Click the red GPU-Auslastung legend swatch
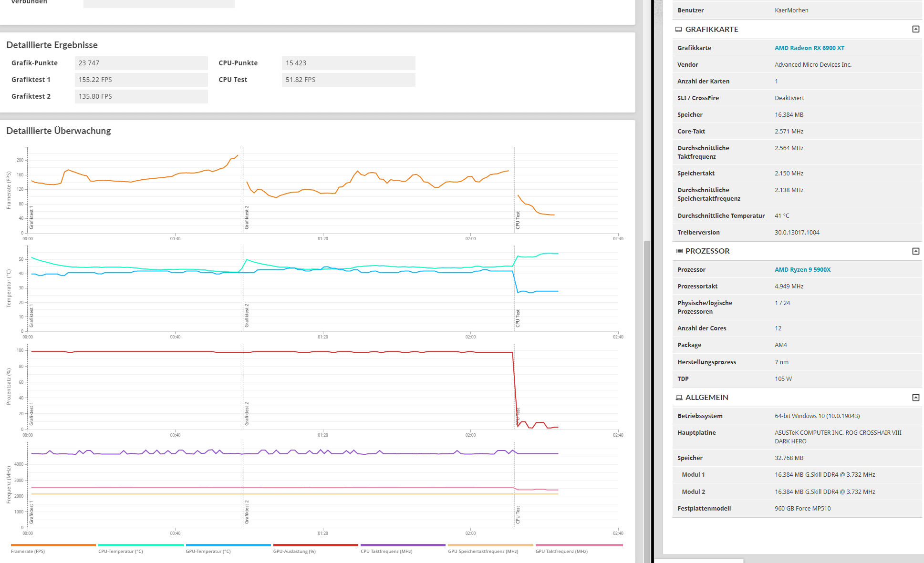This screenshot has height=563, width=924. tap(316, 545)
